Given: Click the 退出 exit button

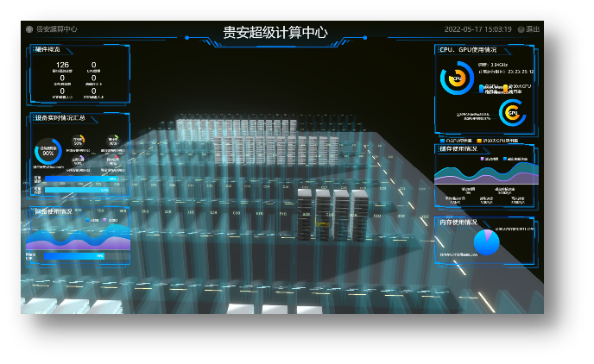Looking at the screenshot, I should 533,28.
